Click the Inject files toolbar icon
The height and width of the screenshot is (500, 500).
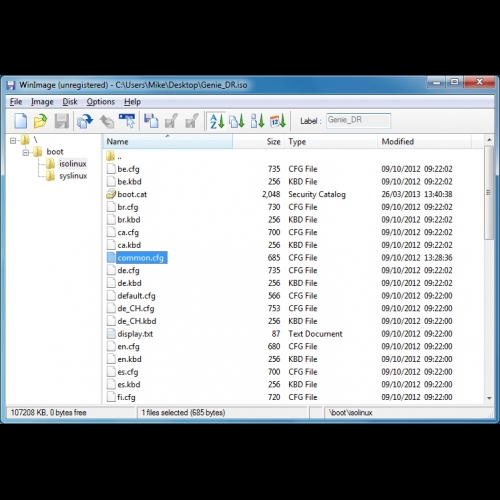point(151,121)
